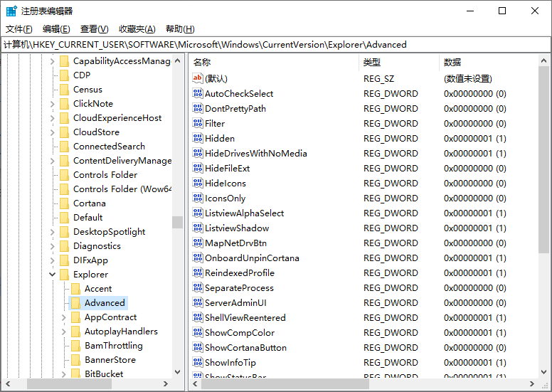The height and width of the screenshot is (392, 552).
Task: Click the DWORD icon beside HideIcons
Action: coord(198,183)
